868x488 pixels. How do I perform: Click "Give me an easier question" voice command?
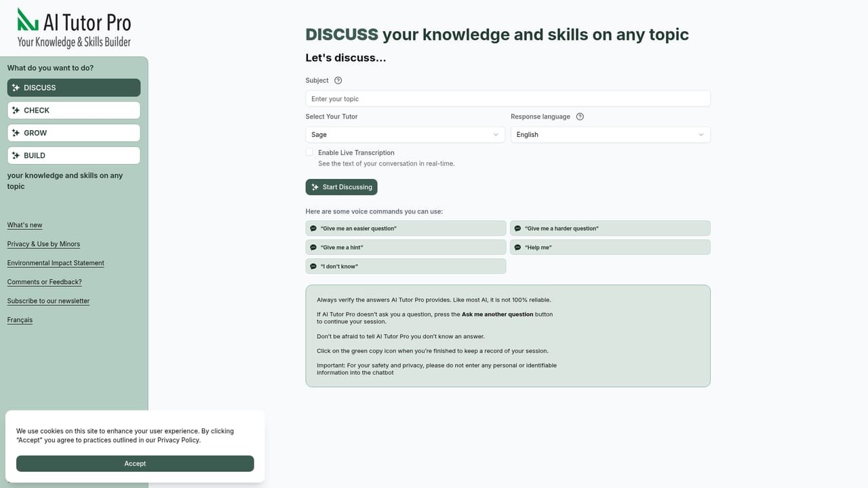406,228
